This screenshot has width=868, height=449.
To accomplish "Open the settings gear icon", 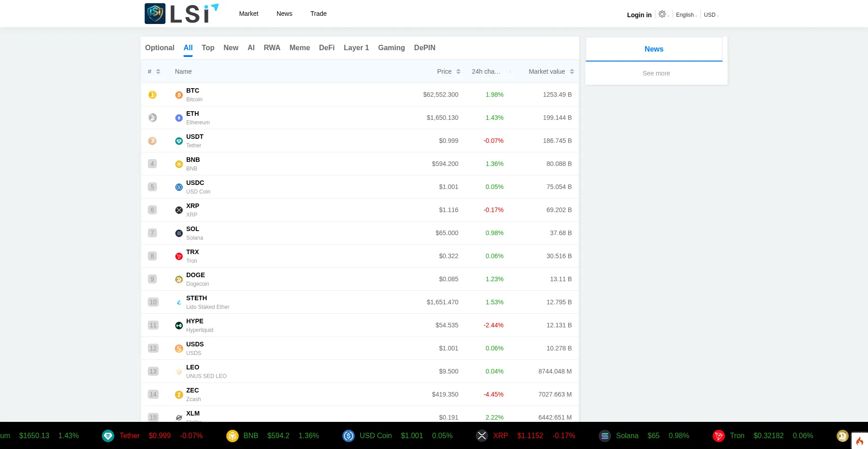I will pyautogui.click(x=662, y=14).
